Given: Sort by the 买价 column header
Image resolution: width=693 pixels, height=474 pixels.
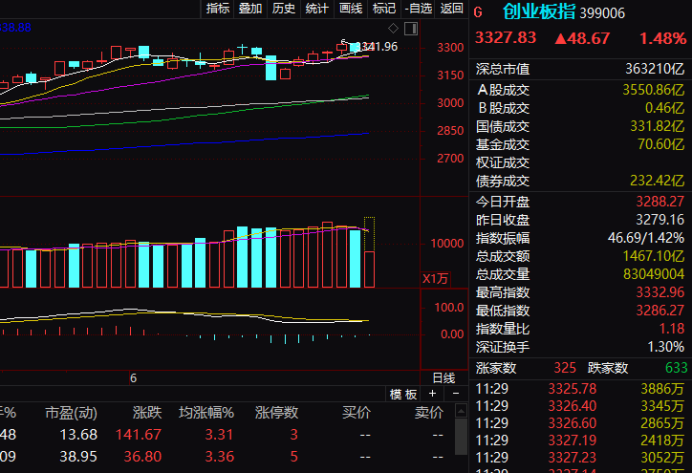Looking at the screenshot, I should pos(356,413).
